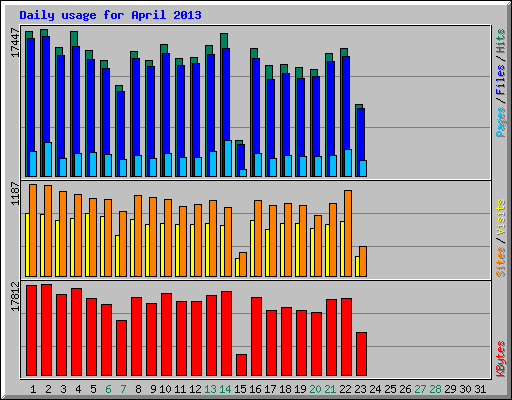
Task: Click day 5 on the date axis
Action: coord(93,389)
